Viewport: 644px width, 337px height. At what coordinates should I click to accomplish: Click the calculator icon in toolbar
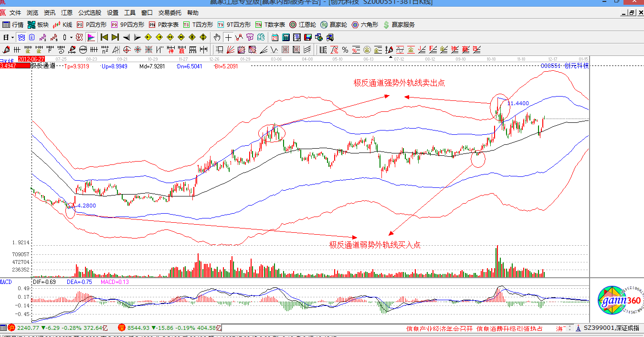pos(286,37)
